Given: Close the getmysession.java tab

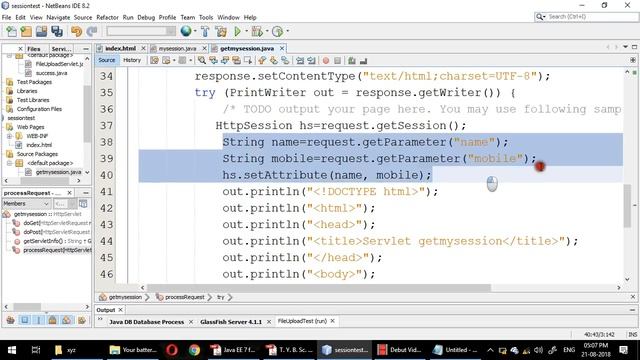Looking at the screenshot, I should pos(282,48).
